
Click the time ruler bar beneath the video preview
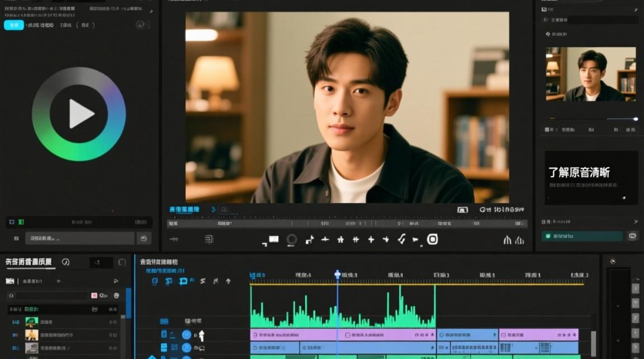point(347,224)
